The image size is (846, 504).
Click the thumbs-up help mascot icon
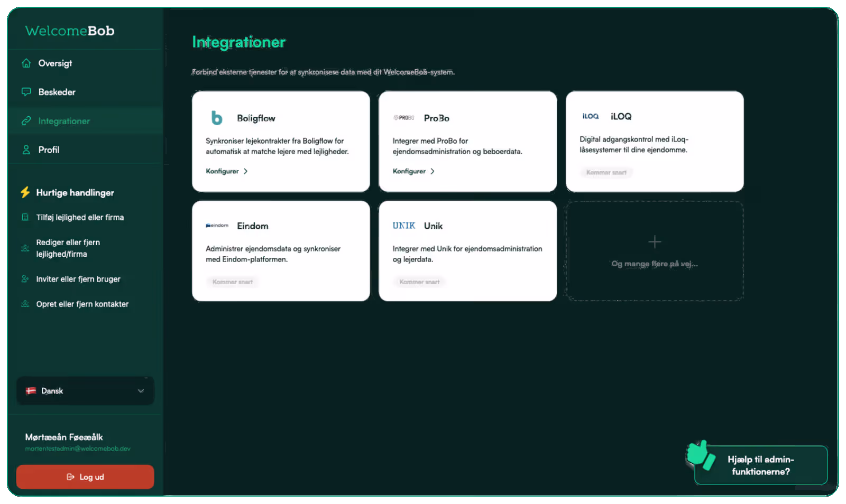pyautogui.click(x=701, y=455)
